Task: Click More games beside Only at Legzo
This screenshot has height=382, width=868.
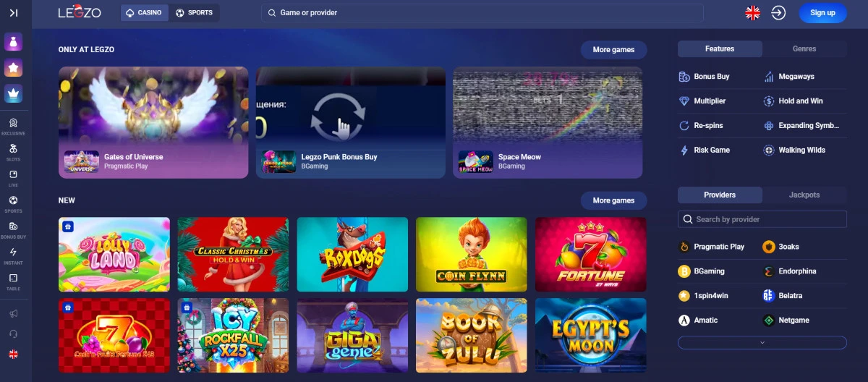Action: pos(613,50)
